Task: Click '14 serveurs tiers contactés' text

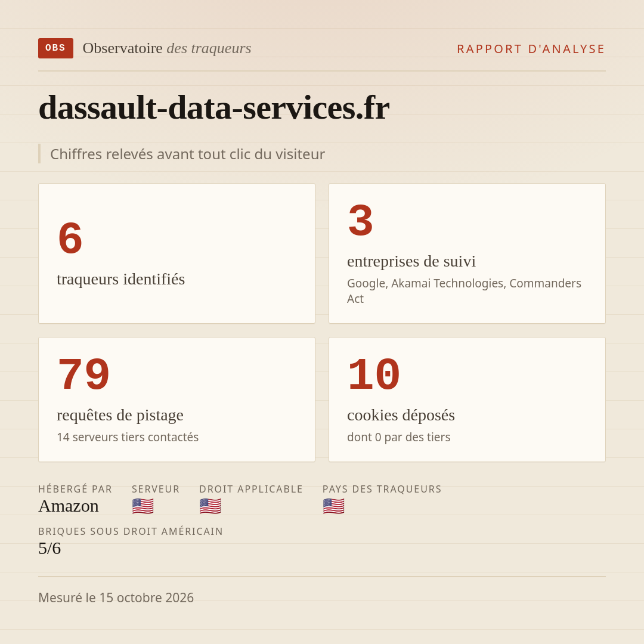Action: click(128, 437)
